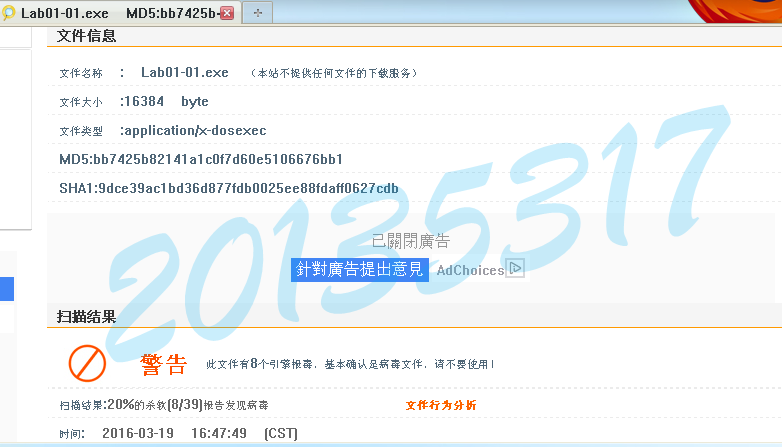Open the AdChoices link
Screen dimensions: 782x447
(470, 270)
